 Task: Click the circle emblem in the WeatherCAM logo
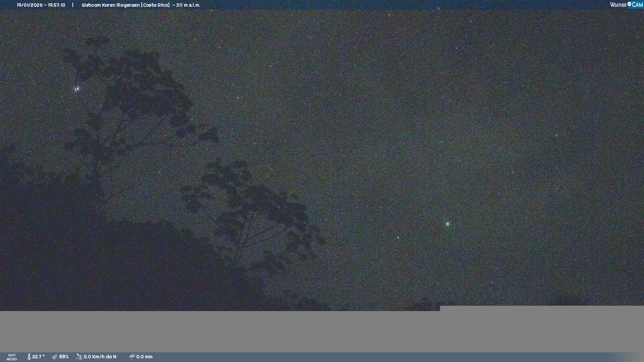pos(629,4)
